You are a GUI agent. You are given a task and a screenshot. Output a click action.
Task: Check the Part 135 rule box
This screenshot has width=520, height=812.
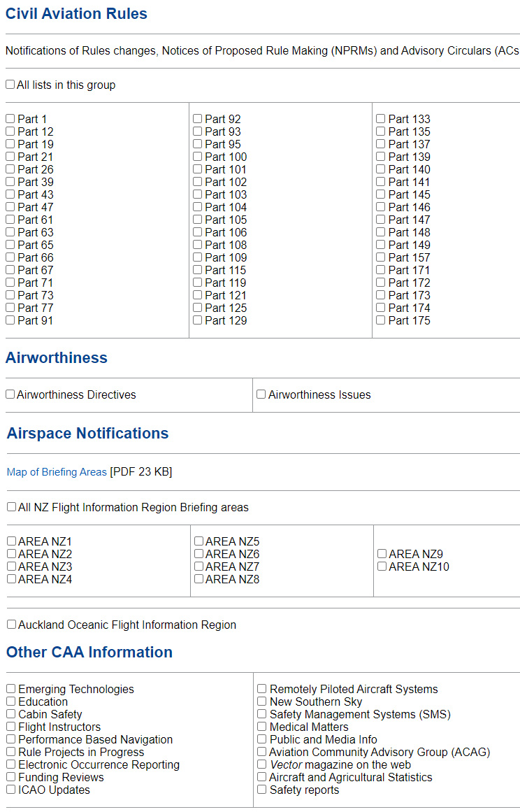pos(381,131)
